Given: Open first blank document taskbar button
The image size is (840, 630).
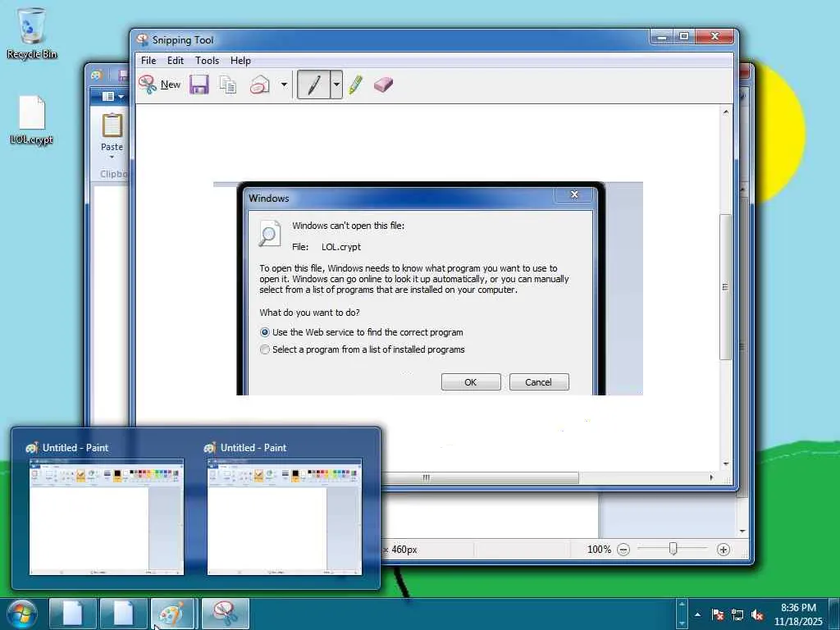Looking at the screenshot, I should pyautogui.click(x=73, y=614).
